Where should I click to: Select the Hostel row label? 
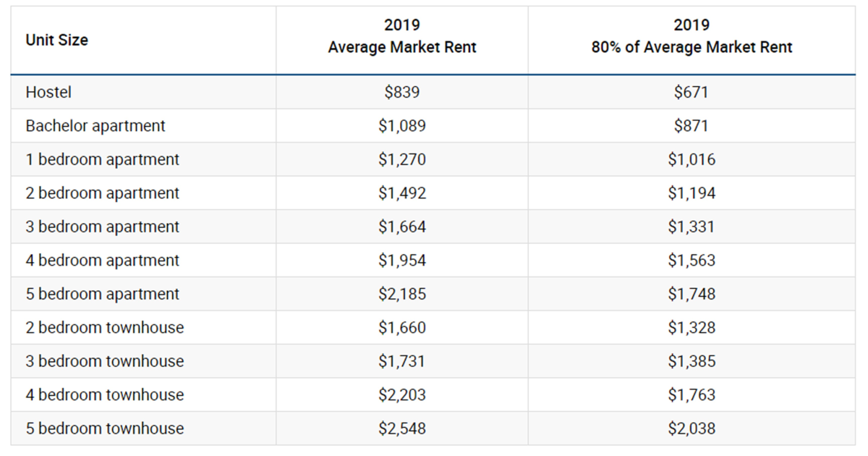pos(48,93)
